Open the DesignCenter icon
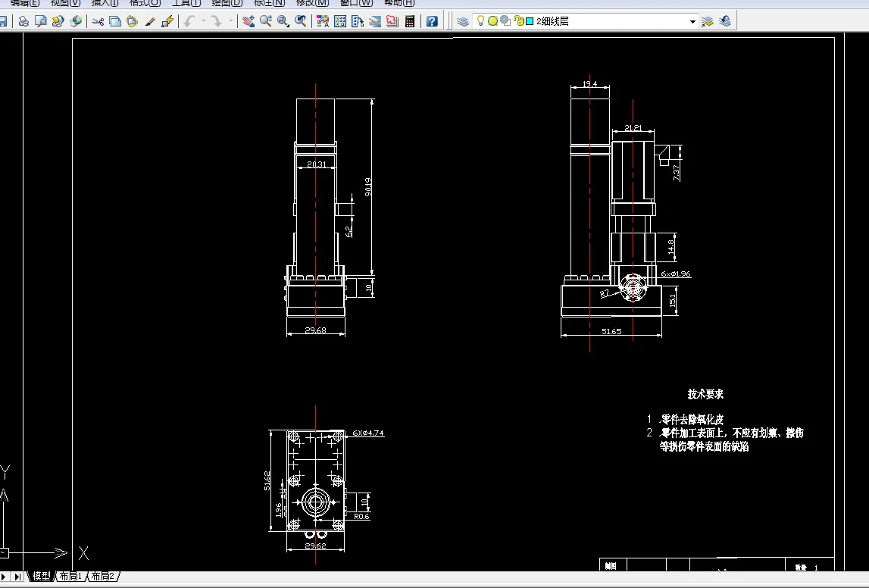 (x=340, y=21)
